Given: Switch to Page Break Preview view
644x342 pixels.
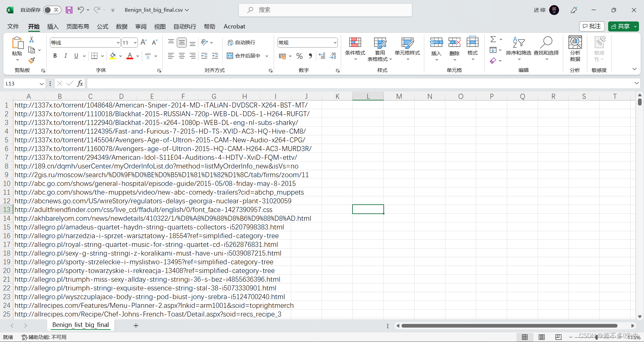Looking at the screenshot, I should coord(558,337).
